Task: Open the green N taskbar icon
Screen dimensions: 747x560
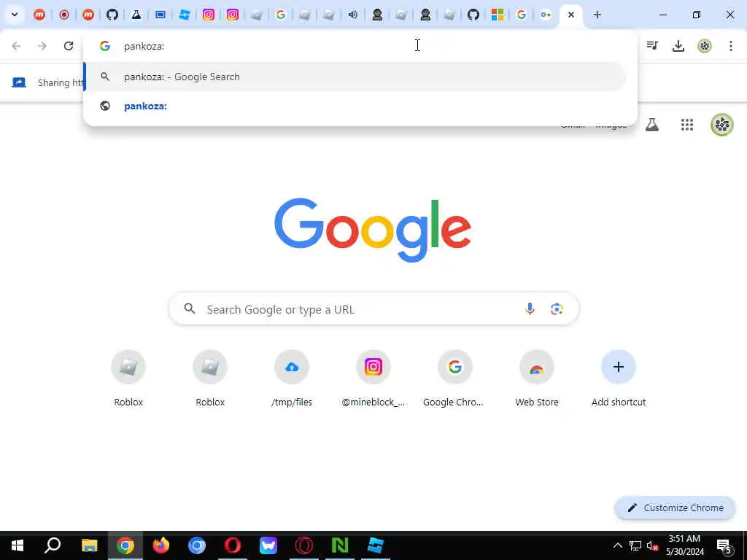Action: point(340,545)
